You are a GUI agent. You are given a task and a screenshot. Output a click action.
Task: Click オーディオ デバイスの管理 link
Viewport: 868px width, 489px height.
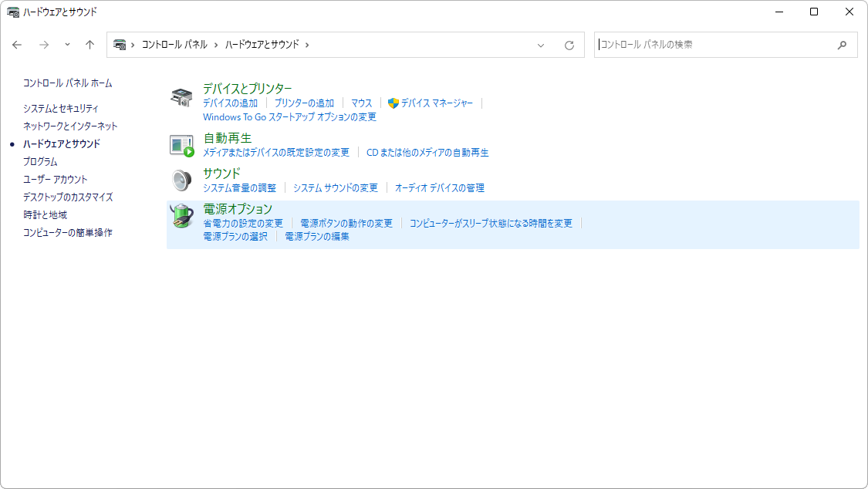(x=440, y=187)
